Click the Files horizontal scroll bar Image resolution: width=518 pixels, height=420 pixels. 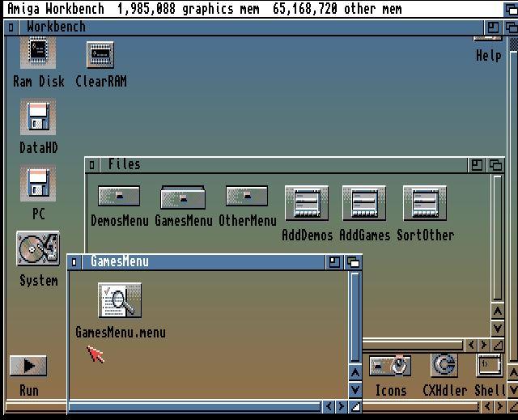(413, 346)
